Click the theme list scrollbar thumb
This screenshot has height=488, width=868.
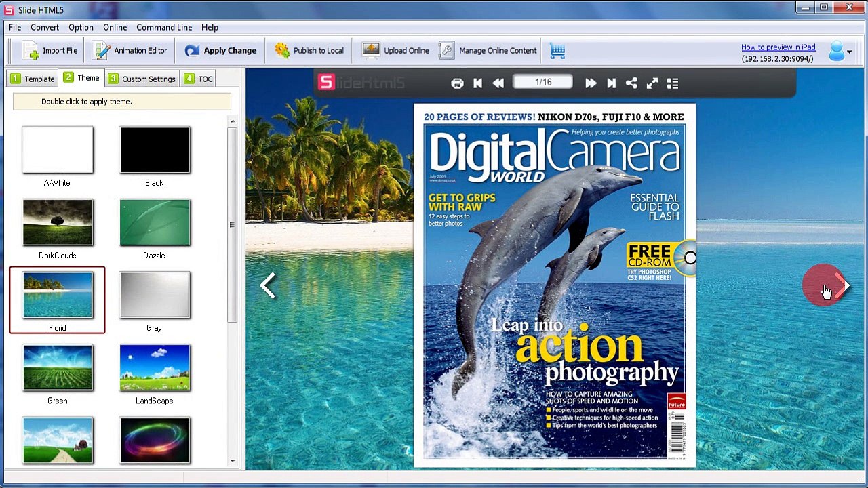click(232, 224)
